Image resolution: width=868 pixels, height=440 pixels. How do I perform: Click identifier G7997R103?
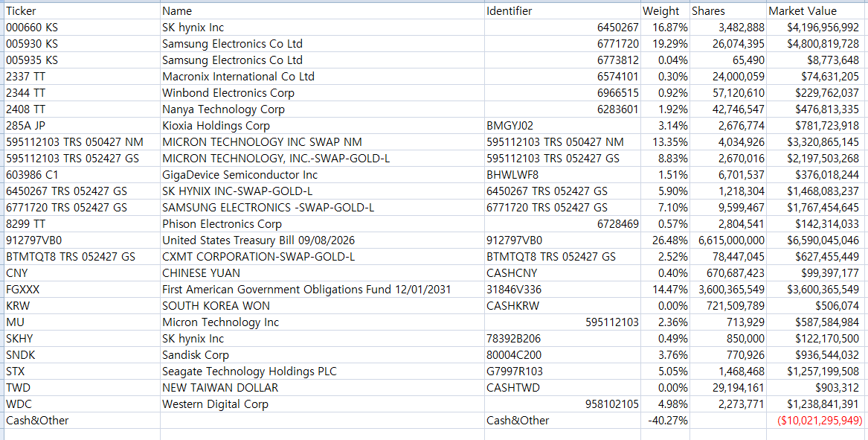(x=562, y=372)
